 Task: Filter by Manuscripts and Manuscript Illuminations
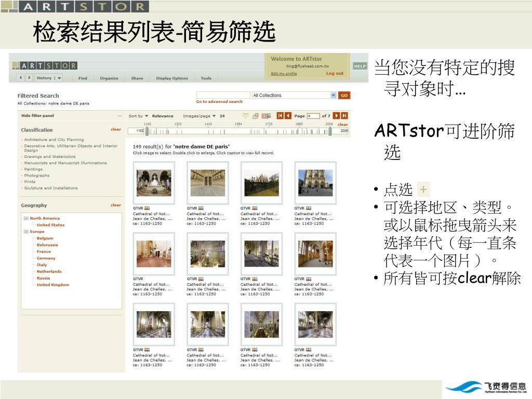pos(65,163)
